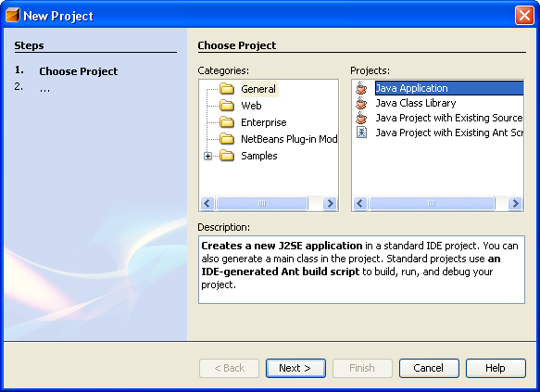Click right scroll arrow in Projects list
540x392 pixels.
tap(515, 203)
